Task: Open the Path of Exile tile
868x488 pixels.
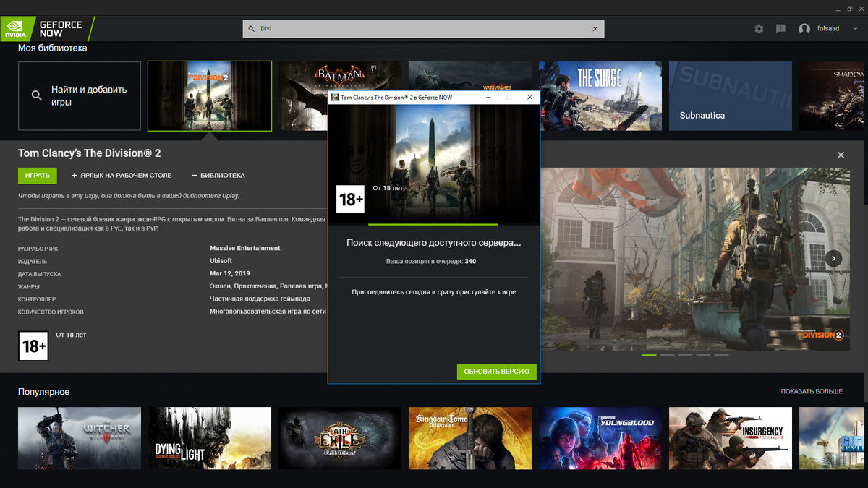Action: [340, 438]
